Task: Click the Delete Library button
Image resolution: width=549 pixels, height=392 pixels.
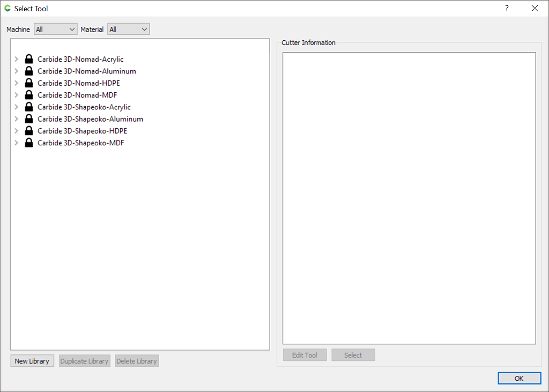Action: (x=137, y=361)
